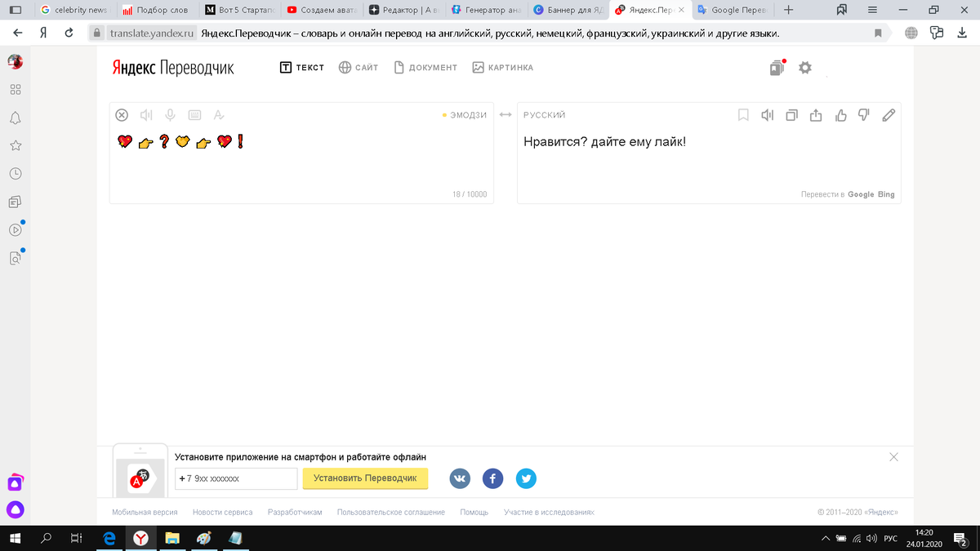Switch input language РУС in tray

(x=891, y=538)
